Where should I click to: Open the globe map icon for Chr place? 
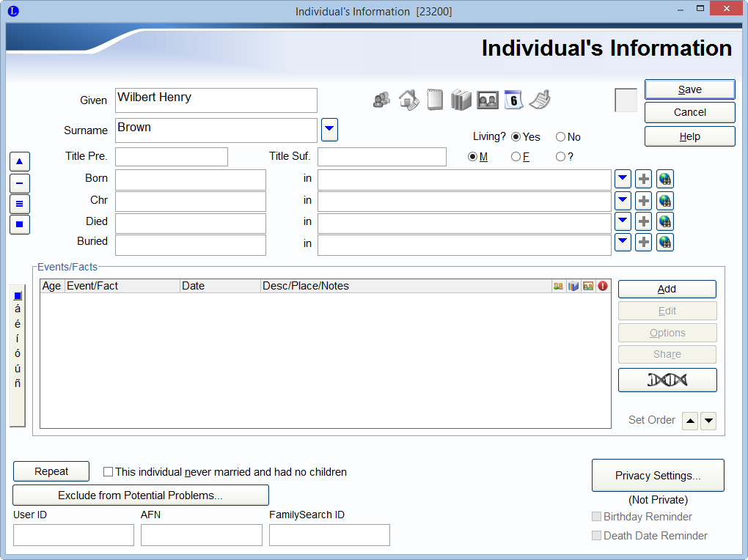coord(665,201)
